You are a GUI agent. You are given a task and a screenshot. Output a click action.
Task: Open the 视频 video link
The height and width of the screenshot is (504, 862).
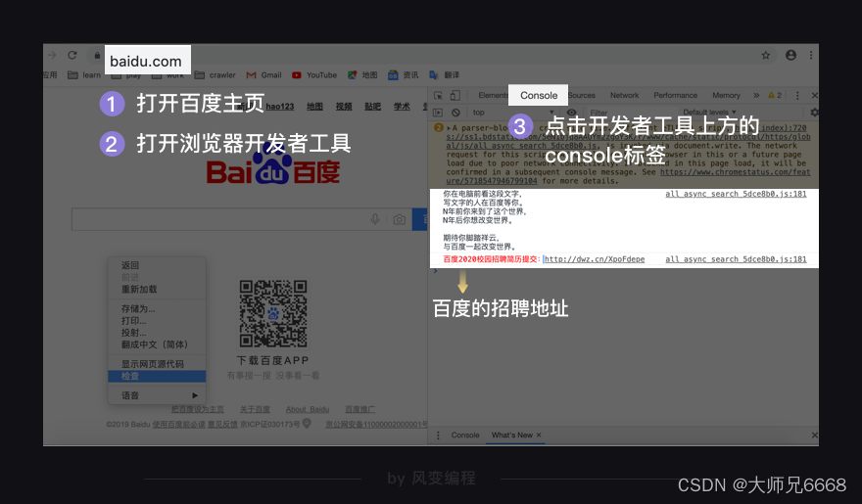pyautogui.click(x=344, y=107)
